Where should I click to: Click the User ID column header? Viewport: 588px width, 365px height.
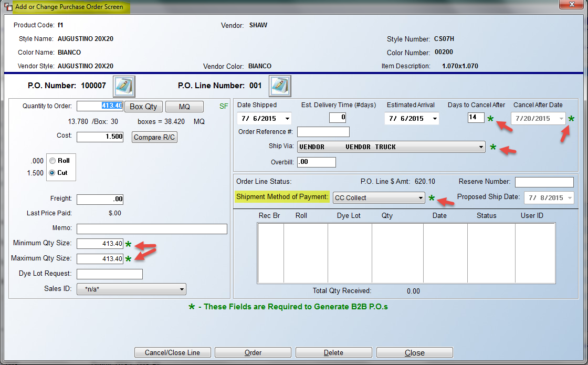click(532, 216)
